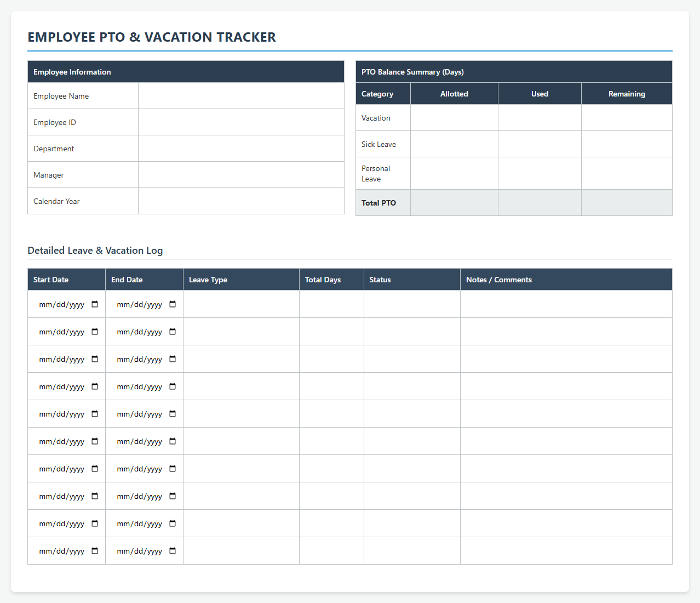Focus the first row Notes / Comments cell
Viewport: 700px width, 603px height.
pos(566,304)
